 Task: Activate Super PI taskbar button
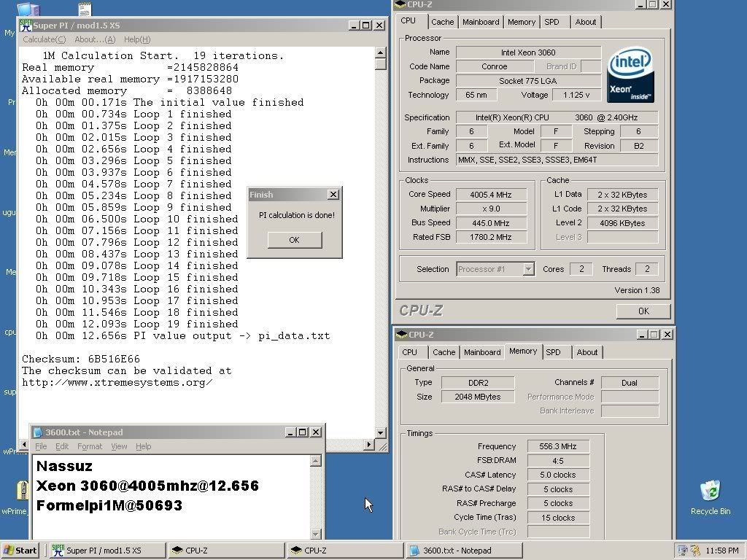[107, 551]
